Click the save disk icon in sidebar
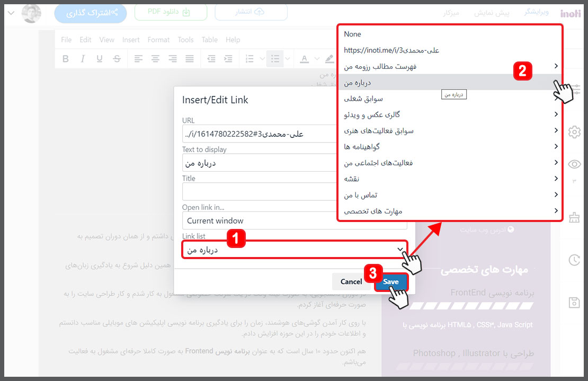Viewport: 588px width, 381px height. 574,302
